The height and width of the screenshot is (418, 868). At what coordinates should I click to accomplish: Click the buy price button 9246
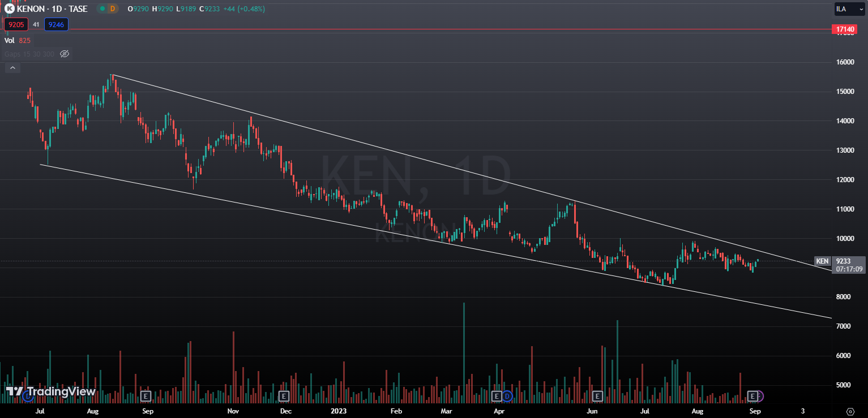[x=57, y=24]
